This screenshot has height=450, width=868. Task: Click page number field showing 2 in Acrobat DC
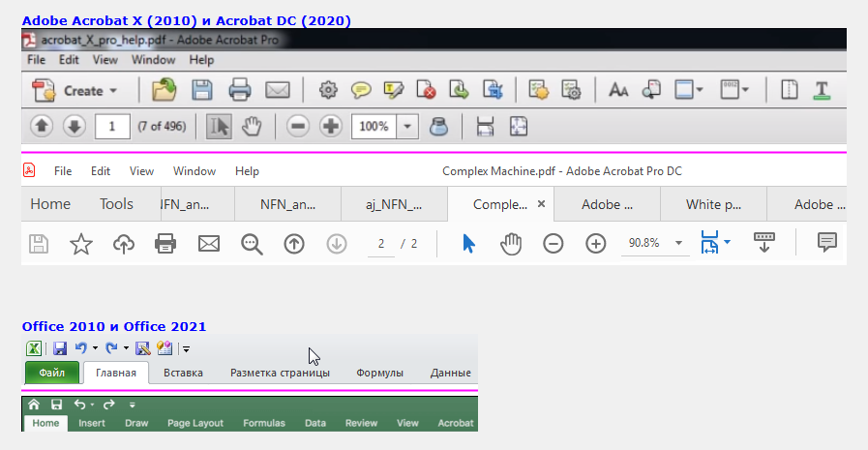[x=381, y=244]
